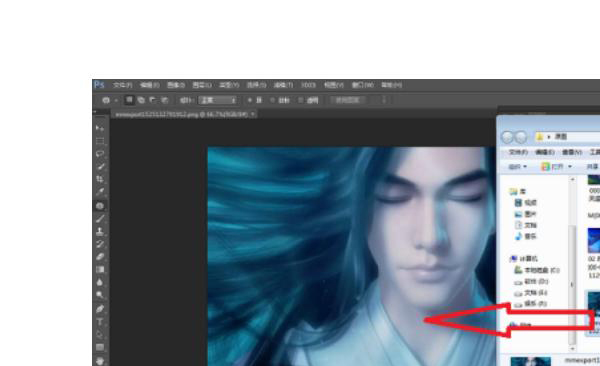
Task: Select the Crop tool
Action: [x=100, y=179]
